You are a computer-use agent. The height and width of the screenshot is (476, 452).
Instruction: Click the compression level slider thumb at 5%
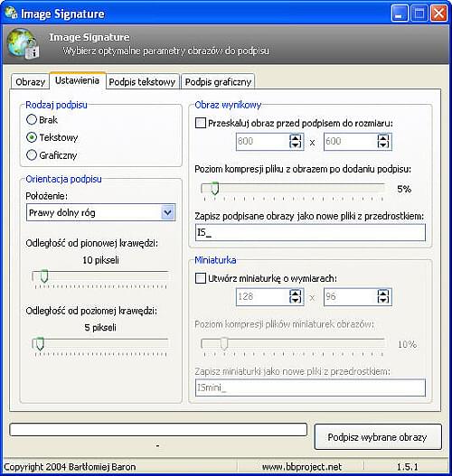[x=215, y=188]
